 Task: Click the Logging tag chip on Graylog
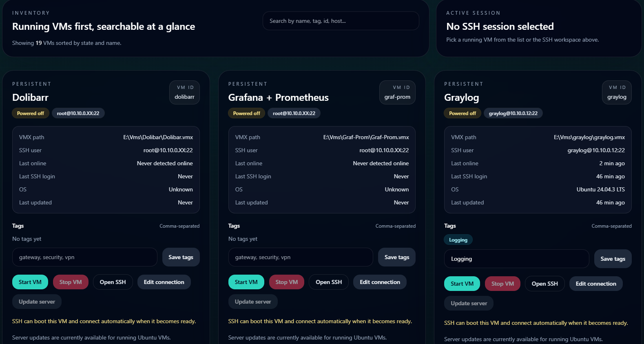458,240
